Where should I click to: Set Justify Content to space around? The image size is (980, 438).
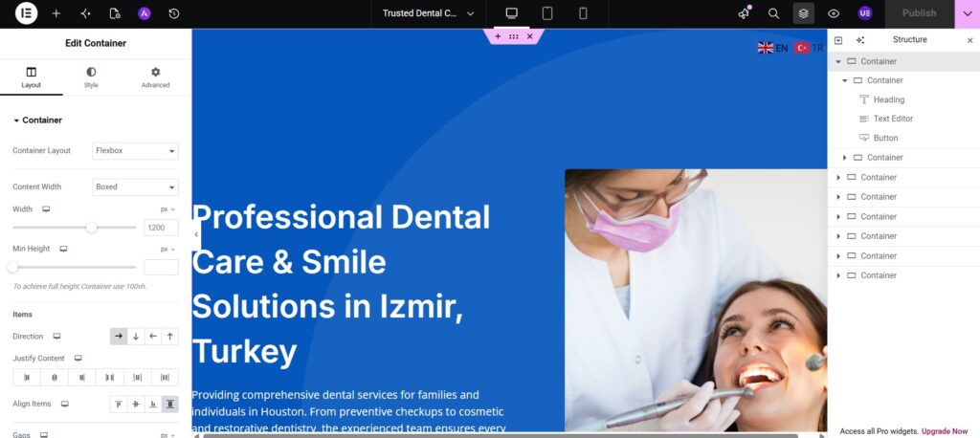(x=138, y=378)
